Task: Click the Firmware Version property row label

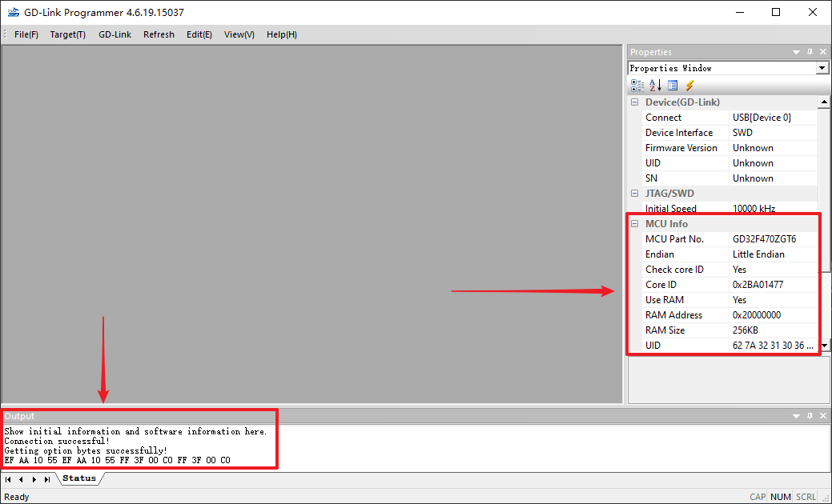Action: coord(681,148)
